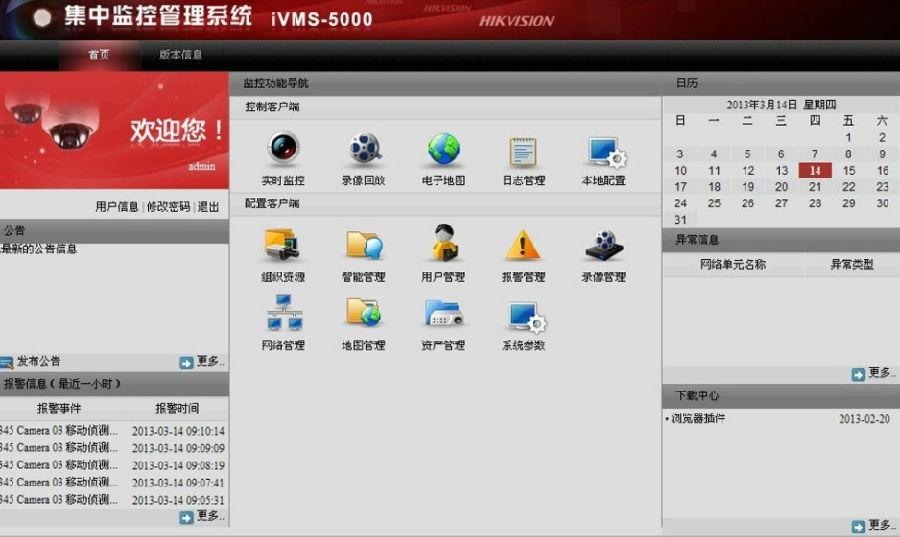Open 地图管理 folder globe icon
The image size is (900, 537).
pos(364,313)
